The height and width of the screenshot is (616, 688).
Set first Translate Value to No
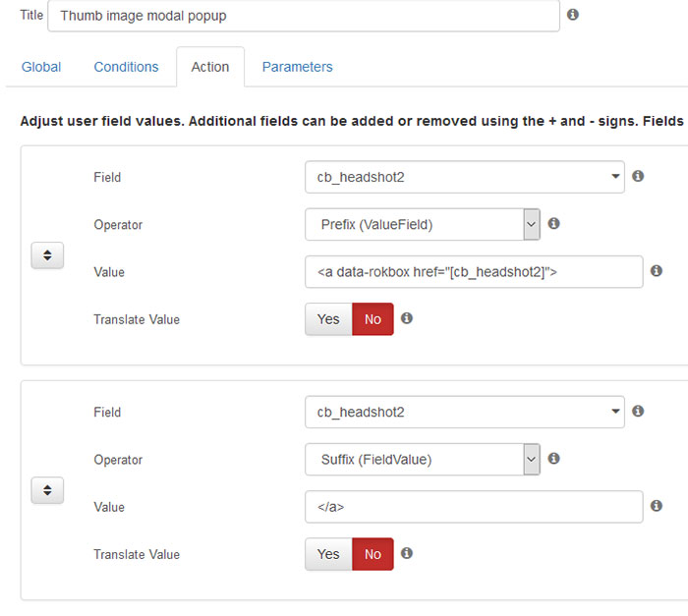[373, 319]
